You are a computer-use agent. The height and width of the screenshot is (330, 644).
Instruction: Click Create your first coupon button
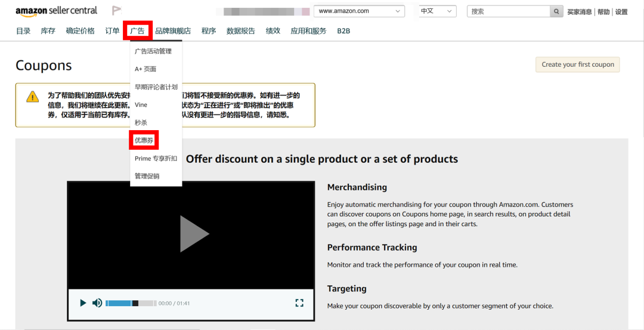pos(577,64)
